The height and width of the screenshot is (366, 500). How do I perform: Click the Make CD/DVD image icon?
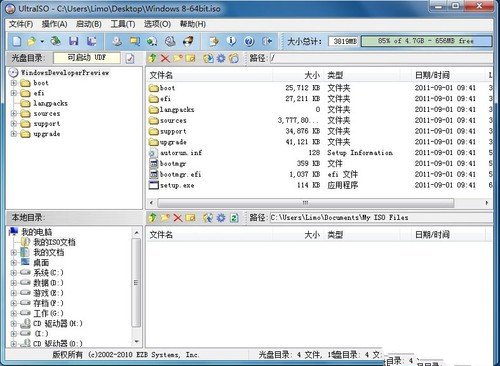[117, 41]
